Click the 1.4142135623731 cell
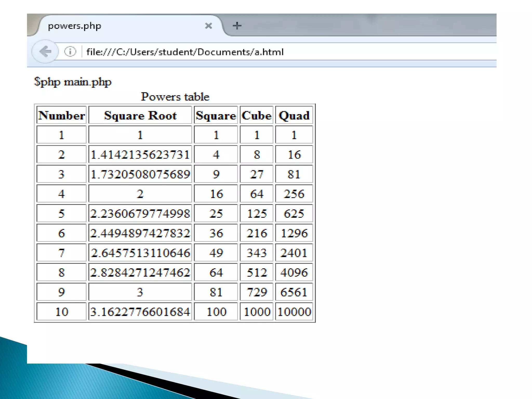This screenshot has height=399, width=532. 140,155
